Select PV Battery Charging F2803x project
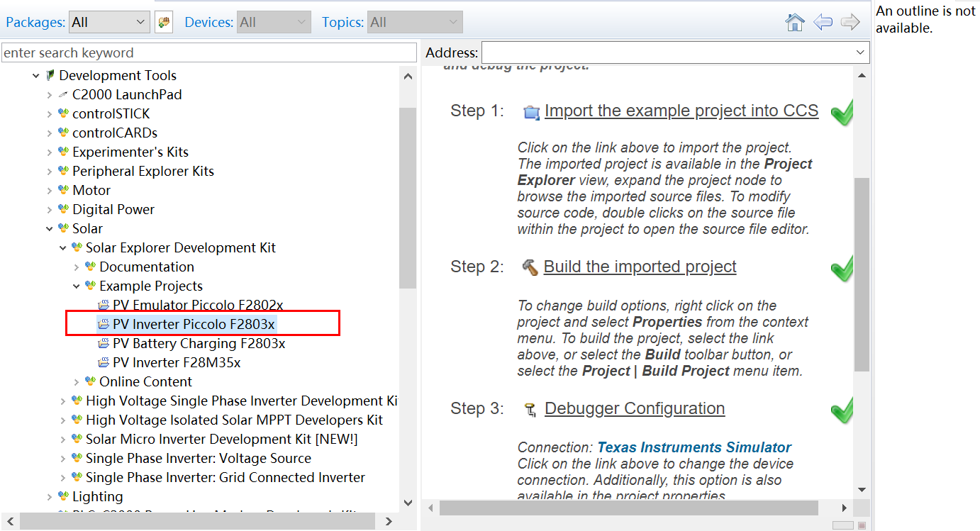The image size is (980, 531). click(x=199, y=344)
